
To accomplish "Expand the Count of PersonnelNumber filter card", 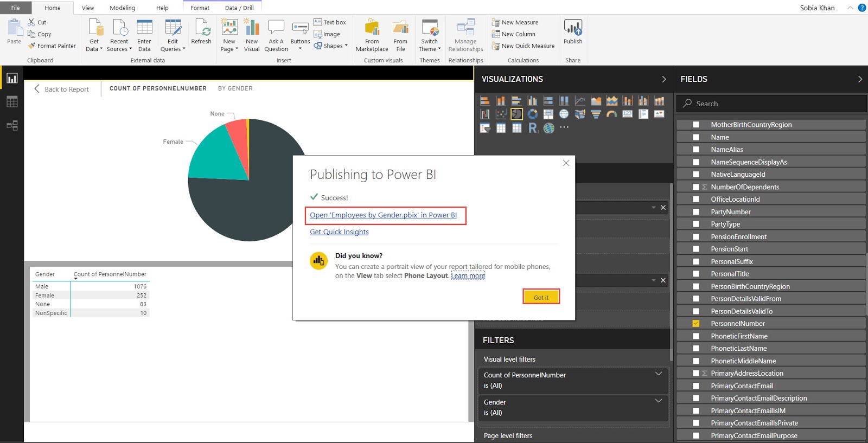I will click(659, 374).
